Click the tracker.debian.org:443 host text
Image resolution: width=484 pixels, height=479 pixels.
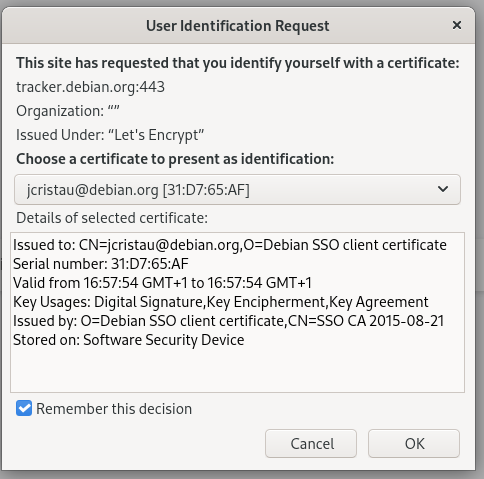[x=90, y=87]
